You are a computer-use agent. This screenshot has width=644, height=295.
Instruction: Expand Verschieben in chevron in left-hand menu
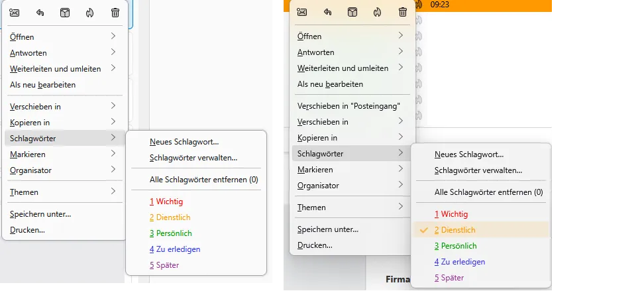[x=113, y=105]
